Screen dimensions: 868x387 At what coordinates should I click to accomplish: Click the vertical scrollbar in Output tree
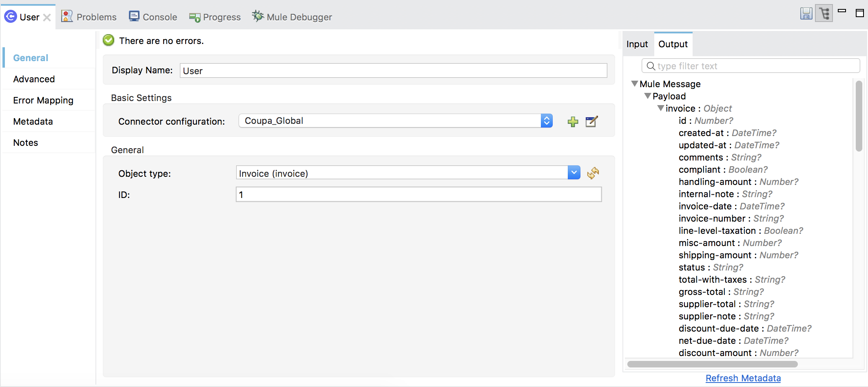859,116
